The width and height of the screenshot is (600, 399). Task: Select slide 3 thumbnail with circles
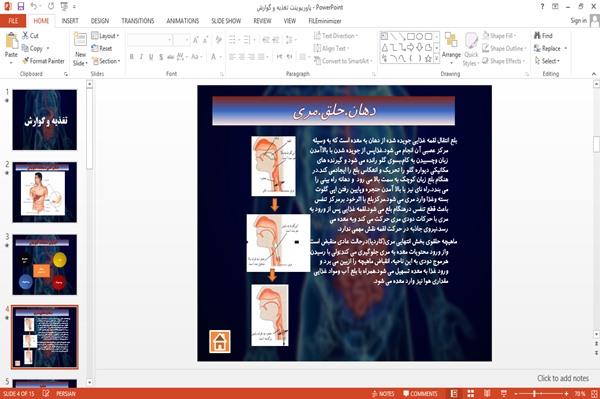coord(44,264)
